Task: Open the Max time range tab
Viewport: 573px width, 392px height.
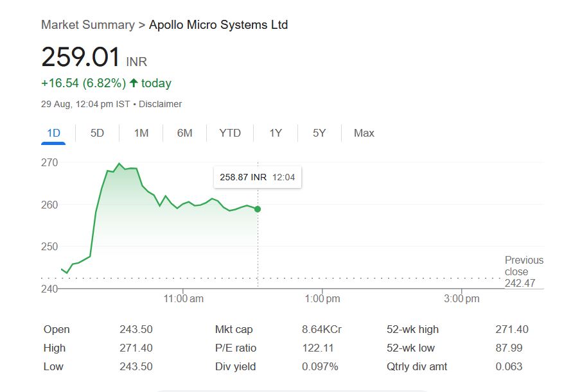Action: pos(364,133)
